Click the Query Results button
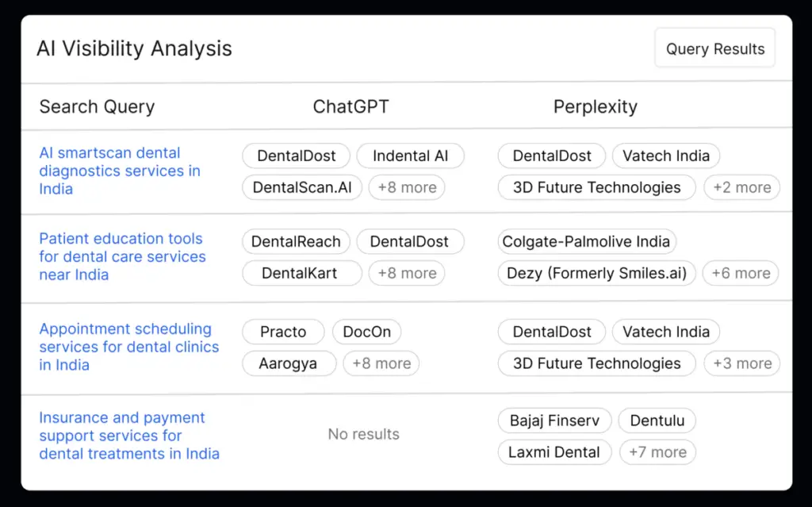This screenshot has height=507, width=812. pos(714,48)
